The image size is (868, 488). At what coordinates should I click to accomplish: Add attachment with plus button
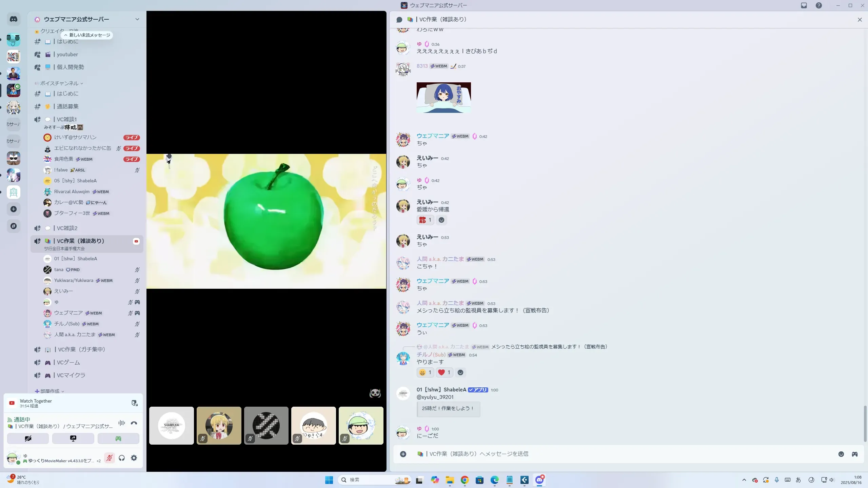[403, 454]
